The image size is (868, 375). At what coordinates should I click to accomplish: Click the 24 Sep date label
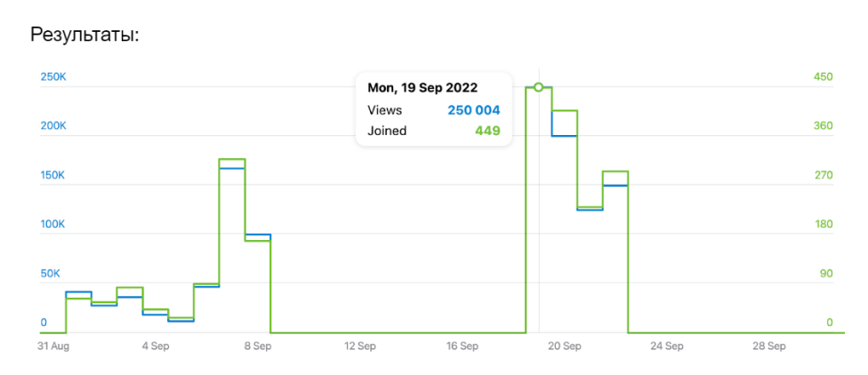(x=667, y=346)
